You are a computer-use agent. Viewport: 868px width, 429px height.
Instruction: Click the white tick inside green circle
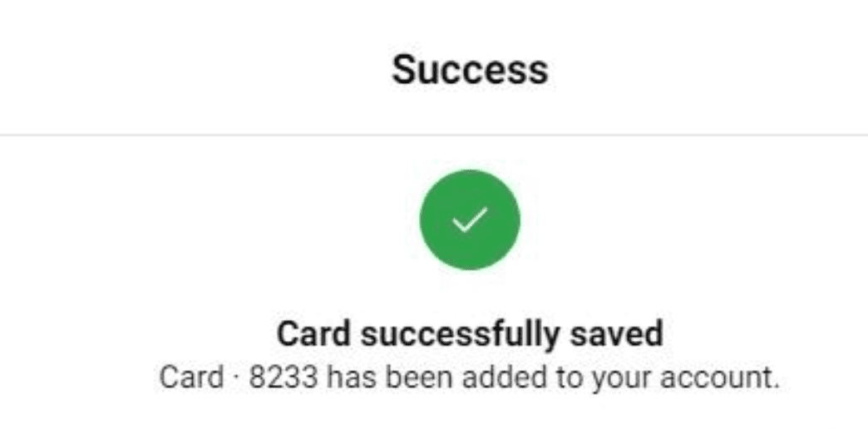coord(470,219)
